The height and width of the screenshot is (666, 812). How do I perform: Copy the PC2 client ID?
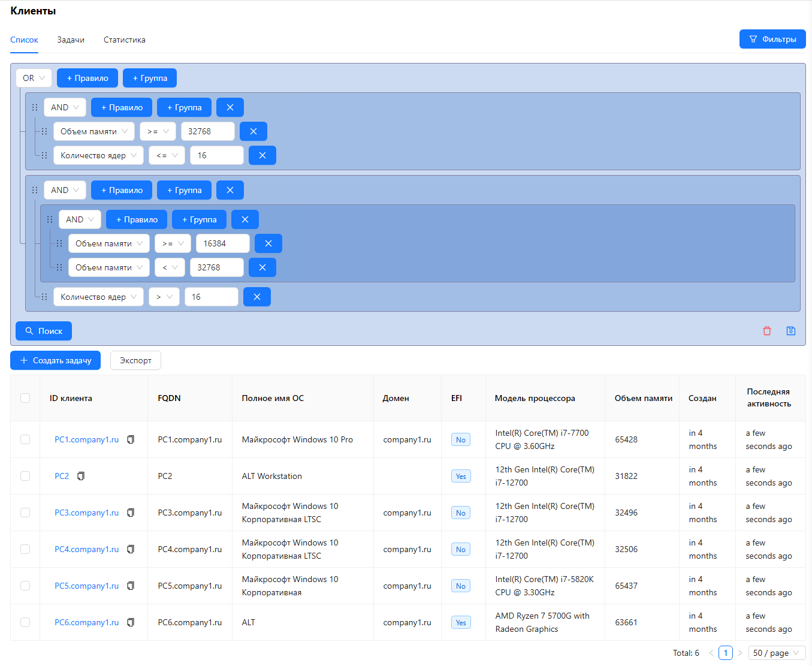(x=81, y=476)
